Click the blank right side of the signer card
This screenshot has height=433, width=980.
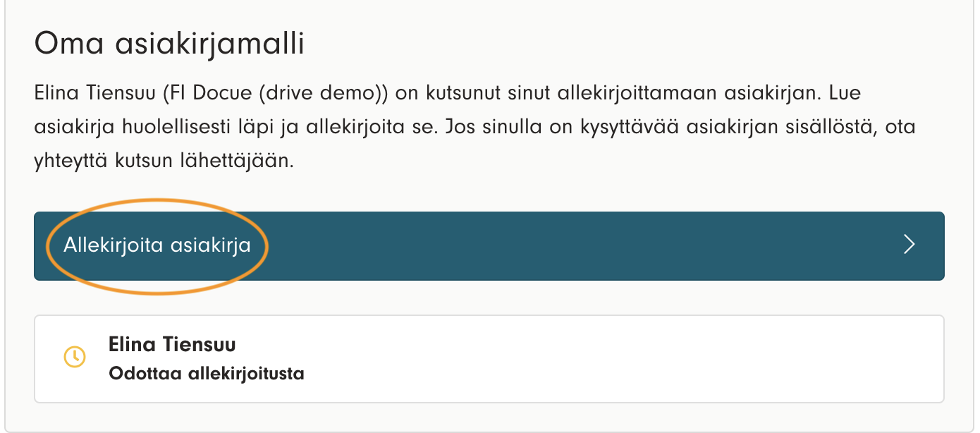[x=670, y=359]
